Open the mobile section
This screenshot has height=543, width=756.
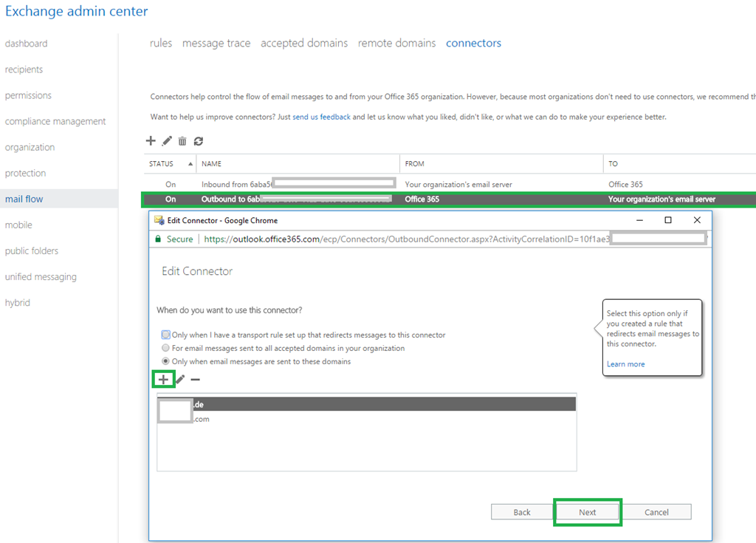coord(18,225)
